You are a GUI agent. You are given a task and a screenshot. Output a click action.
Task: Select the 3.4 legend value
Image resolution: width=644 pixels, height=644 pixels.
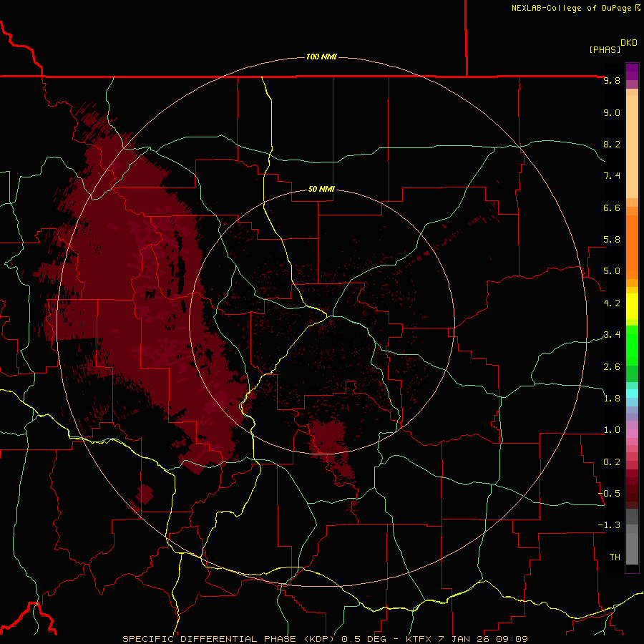[612, 335]
